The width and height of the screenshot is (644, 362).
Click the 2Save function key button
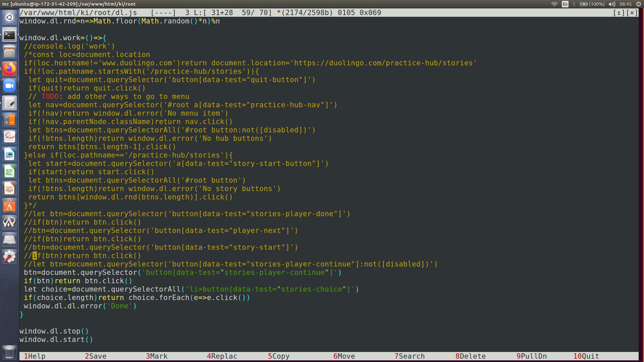click(x=96, y=356)
